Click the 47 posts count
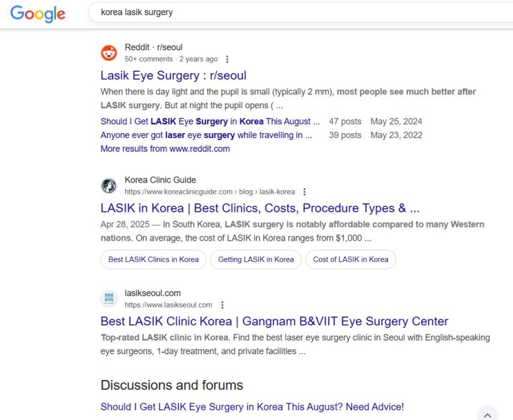This screenshot has height=420, width=513. pyautogui.click(x=345, y=121)
